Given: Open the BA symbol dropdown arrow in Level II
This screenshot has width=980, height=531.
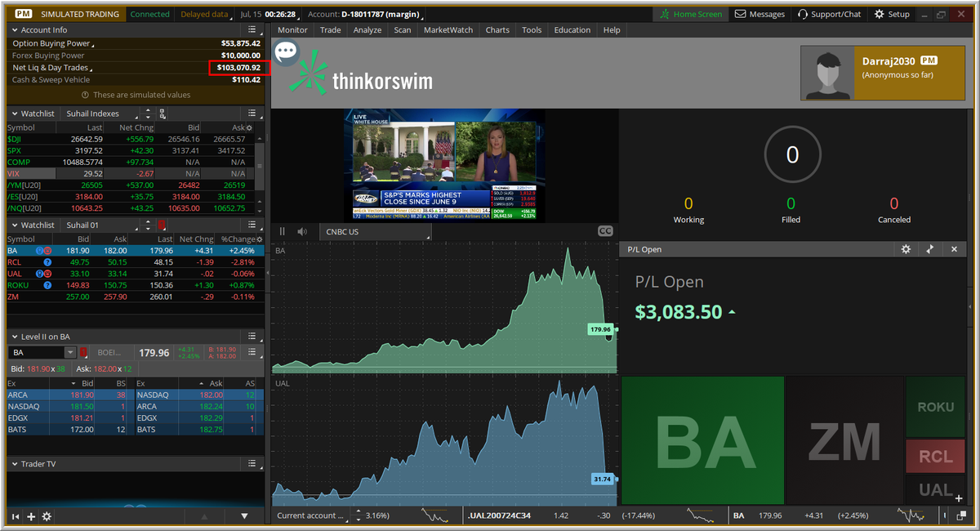Looking at the screenshot, I should pos(70,353).
